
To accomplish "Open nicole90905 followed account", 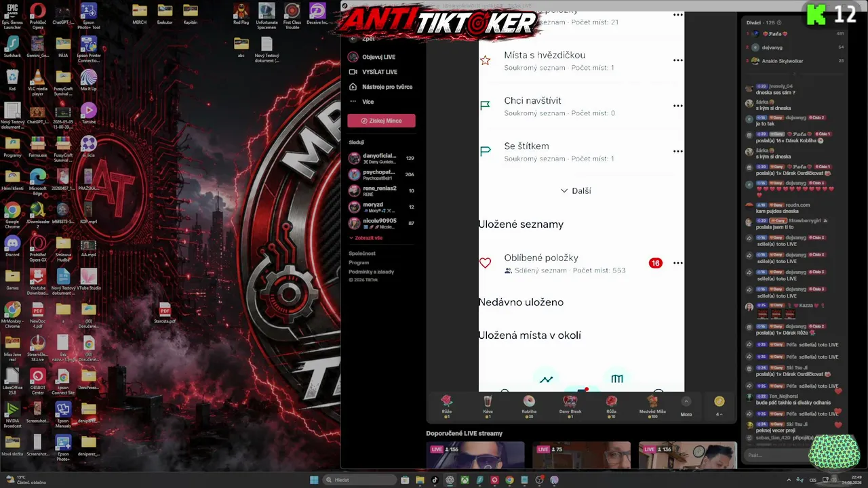I will (381, 223).
